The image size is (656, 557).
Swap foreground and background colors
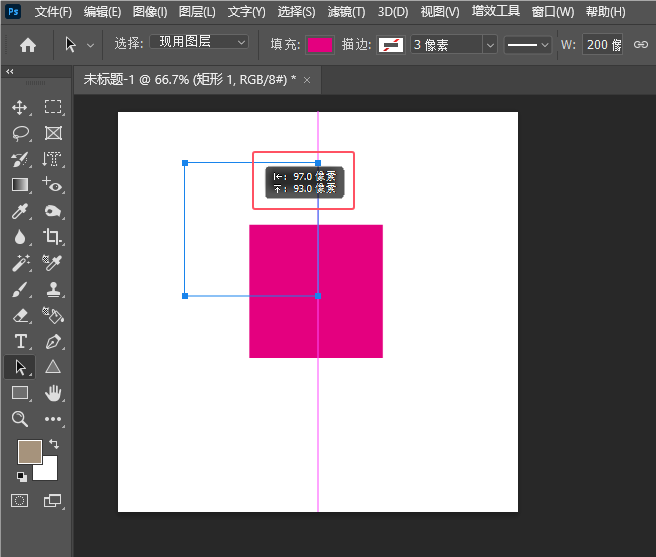[53, 444]
